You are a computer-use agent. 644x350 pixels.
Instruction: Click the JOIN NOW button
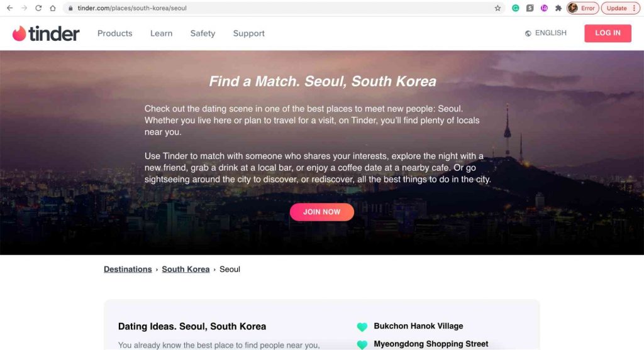click(x=321, y=212)
